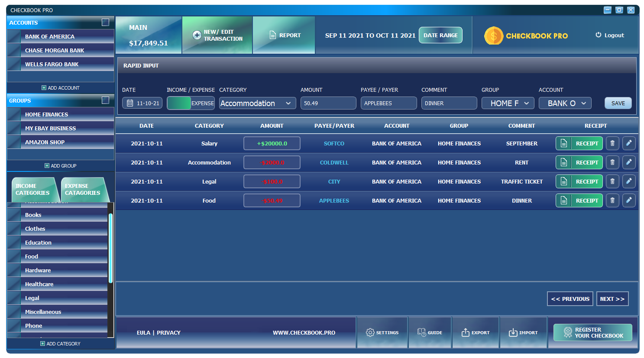Sort by the Amount column header
This screenshot has height=358, width=644.
(272, 126)
